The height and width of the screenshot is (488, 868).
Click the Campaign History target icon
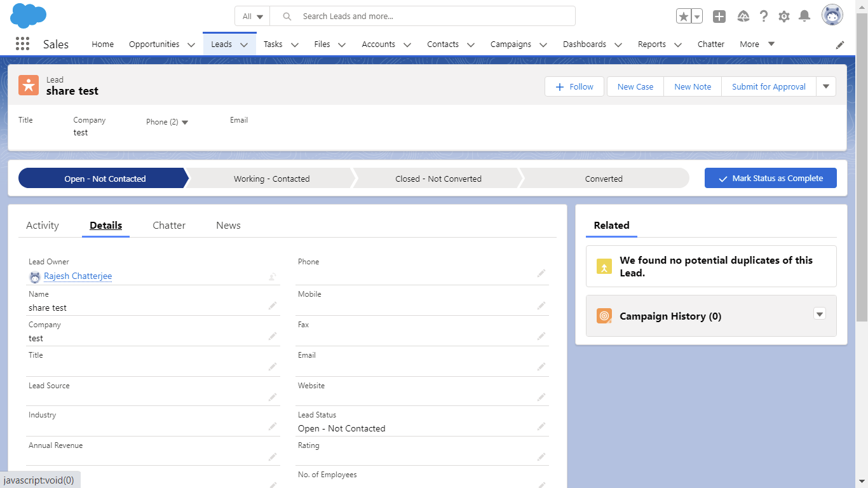604,316
